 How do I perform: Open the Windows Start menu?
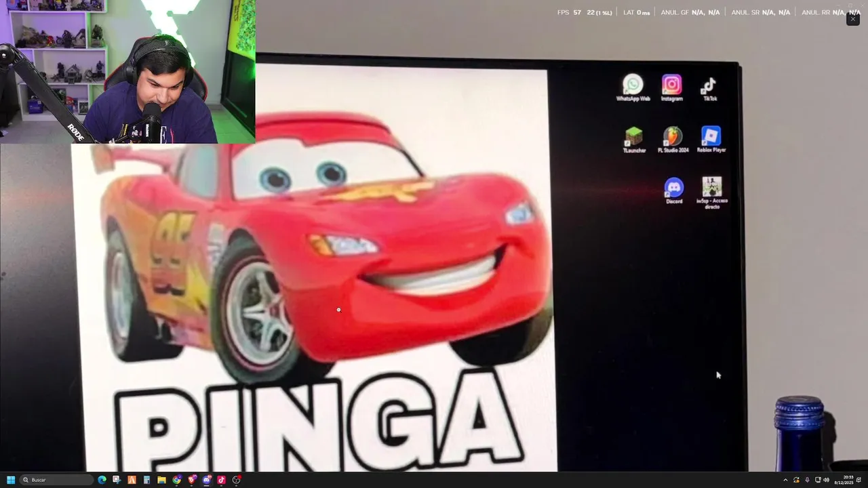[x=11, y=480]
